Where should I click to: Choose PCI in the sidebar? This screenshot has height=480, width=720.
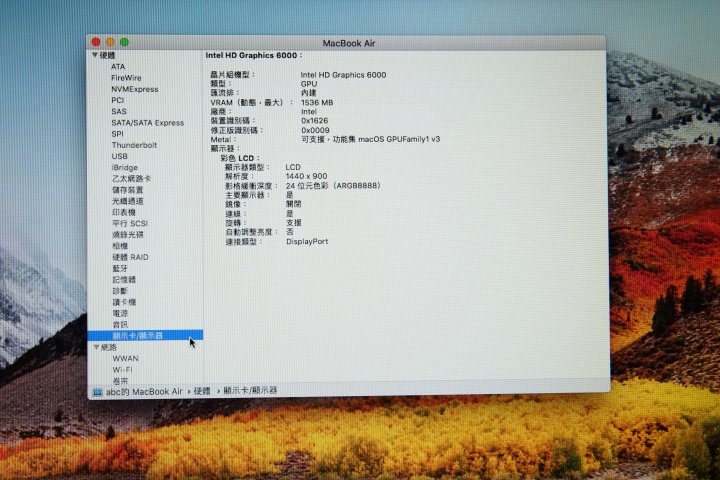118,100
